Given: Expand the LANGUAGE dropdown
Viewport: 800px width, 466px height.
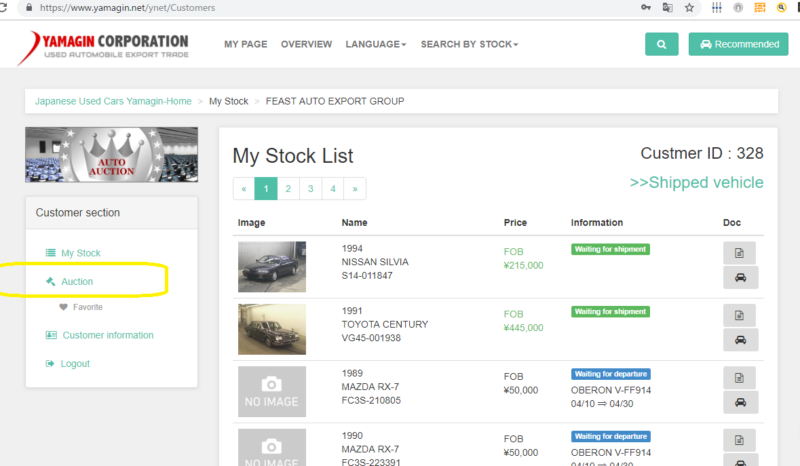Looking at the screenshot, I should [x=376, y=44].
